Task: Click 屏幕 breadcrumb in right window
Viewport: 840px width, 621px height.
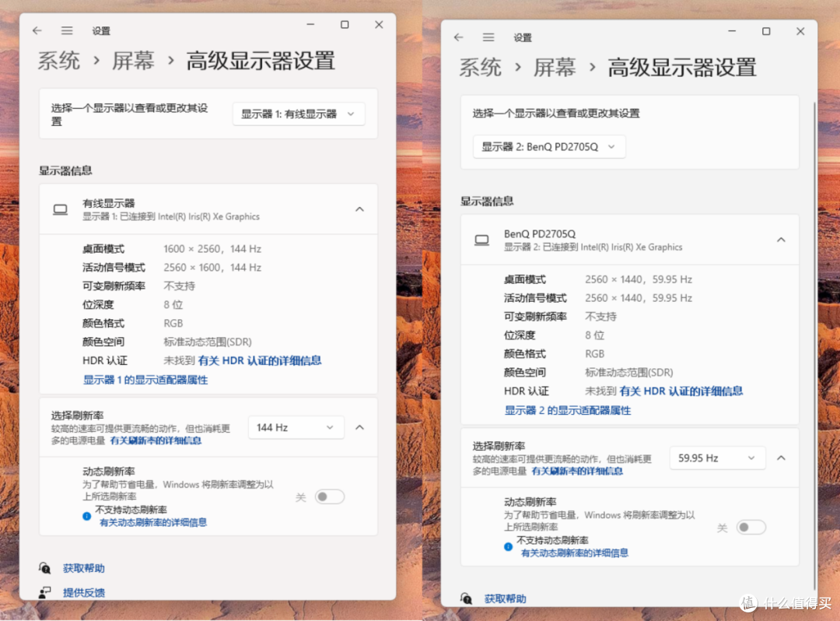Action: 555,68
